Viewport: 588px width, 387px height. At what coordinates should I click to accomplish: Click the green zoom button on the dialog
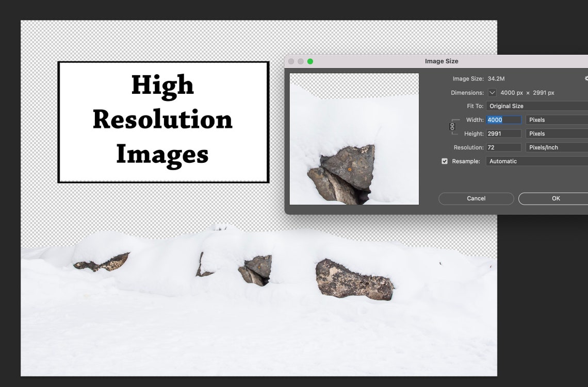pos(309,61)
